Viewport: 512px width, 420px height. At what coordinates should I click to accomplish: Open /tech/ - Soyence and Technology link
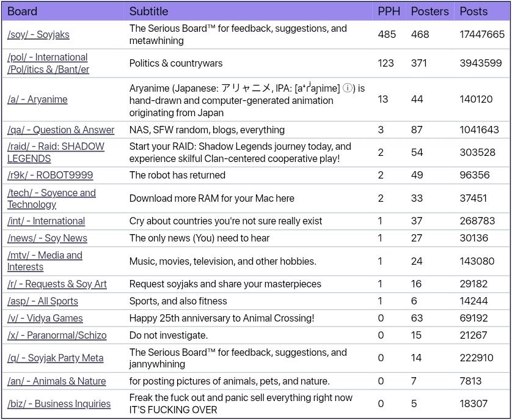51,199
